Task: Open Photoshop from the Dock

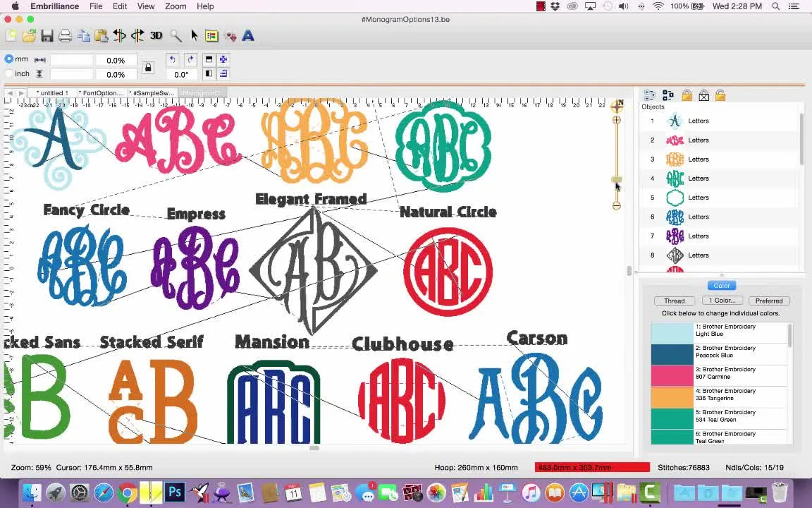Action: click(175, 491)
